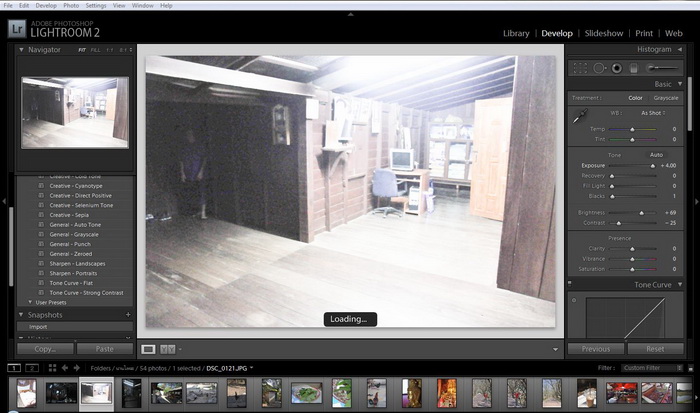The height and width of the screenshot is (413, 700).
Task: Select the Adjustment Brush tool
Action: coord(662,68)
